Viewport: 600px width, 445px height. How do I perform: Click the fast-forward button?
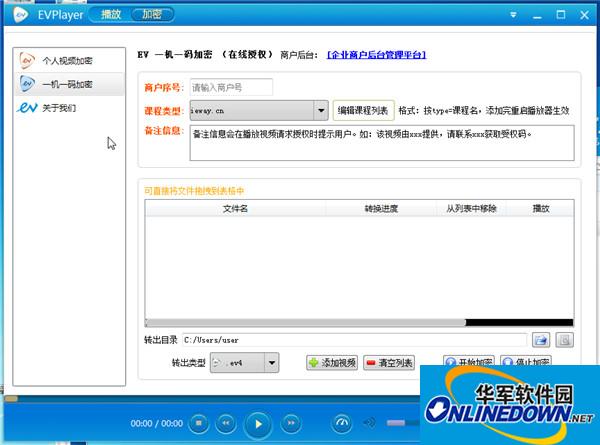coord(291,423)
